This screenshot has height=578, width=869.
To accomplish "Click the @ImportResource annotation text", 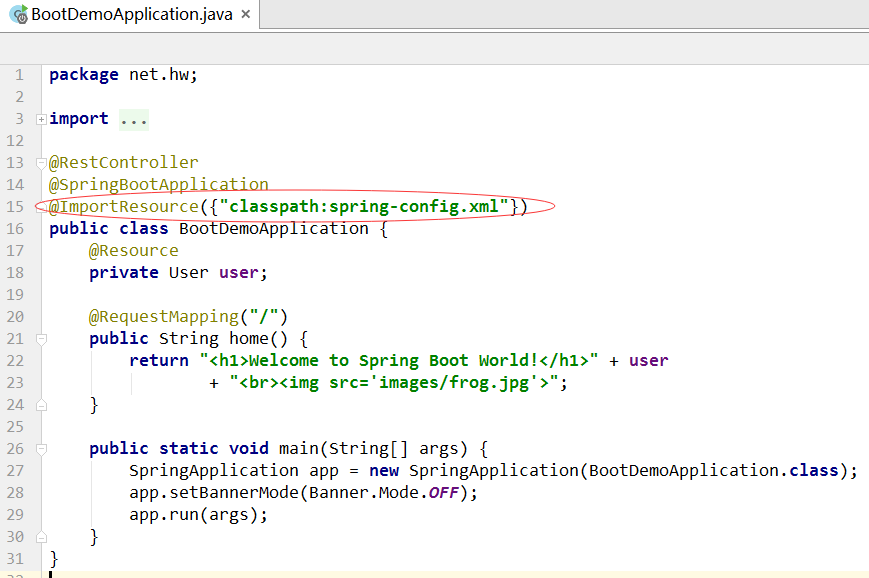I will coord(124,207).
